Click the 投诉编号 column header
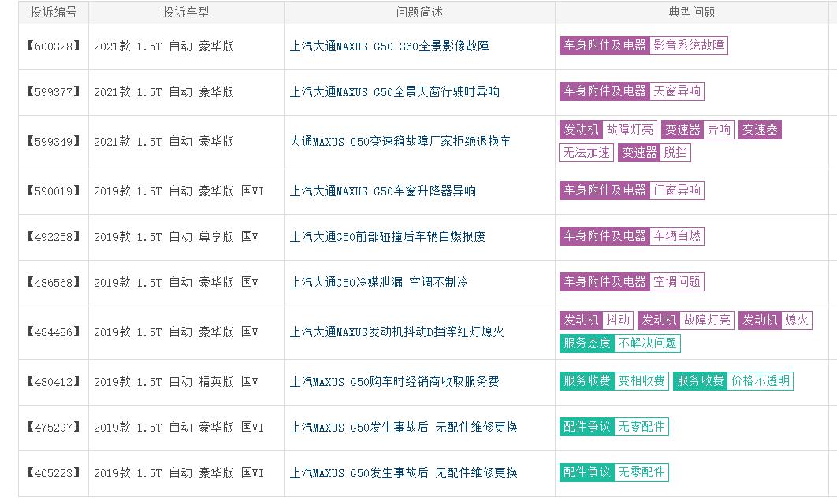Screen dimensions: 837x504 (x=54, y=13)
